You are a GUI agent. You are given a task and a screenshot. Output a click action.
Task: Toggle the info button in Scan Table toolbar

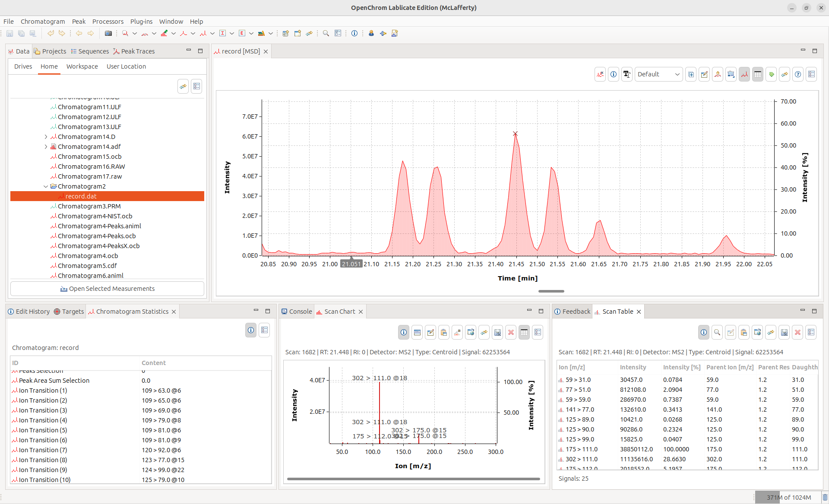[x=704, y=332]
